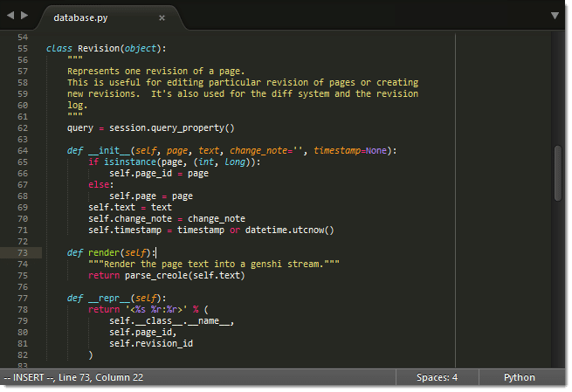Click line number 73 in the gutter
The height and width of the screenshot is (392, 572).
click(x=23, y=252)
